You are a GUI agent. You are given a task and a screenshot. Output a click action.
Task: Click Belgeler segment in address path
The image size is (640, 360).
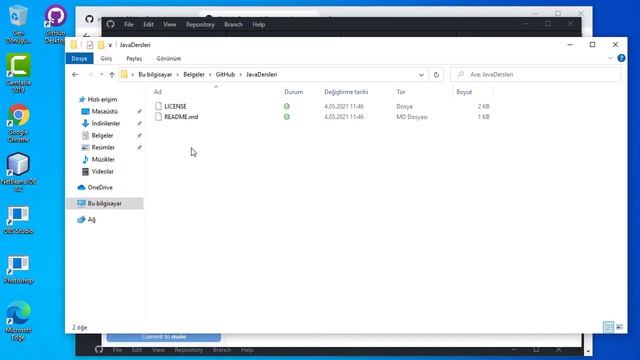click(194, 75)
